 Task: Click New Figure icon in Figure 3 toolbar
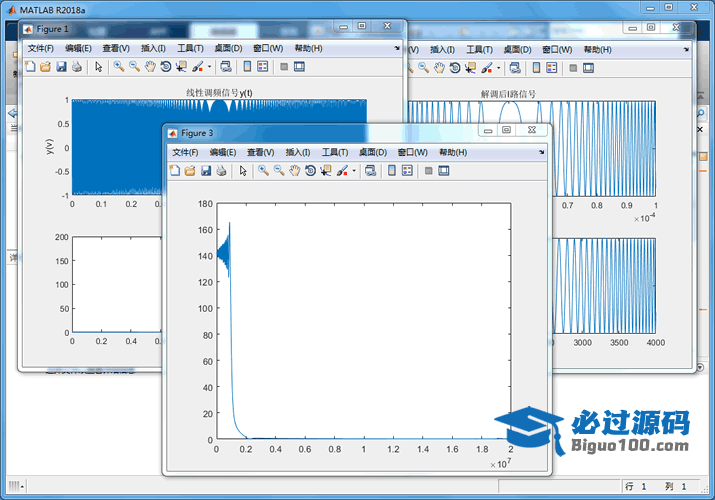tap(174, 171)
